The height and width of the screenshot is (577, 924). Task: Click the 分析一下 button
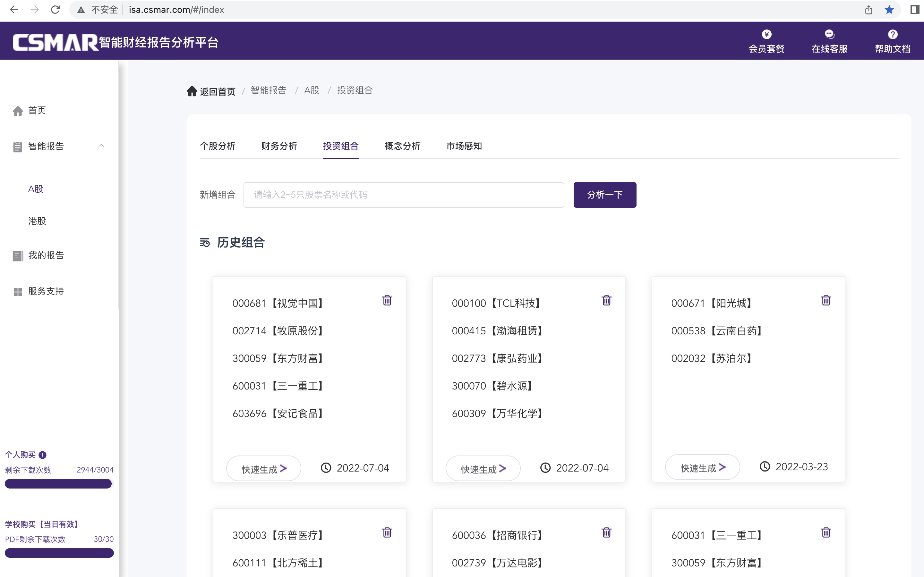pyautogui.click(x=604, y=195)
